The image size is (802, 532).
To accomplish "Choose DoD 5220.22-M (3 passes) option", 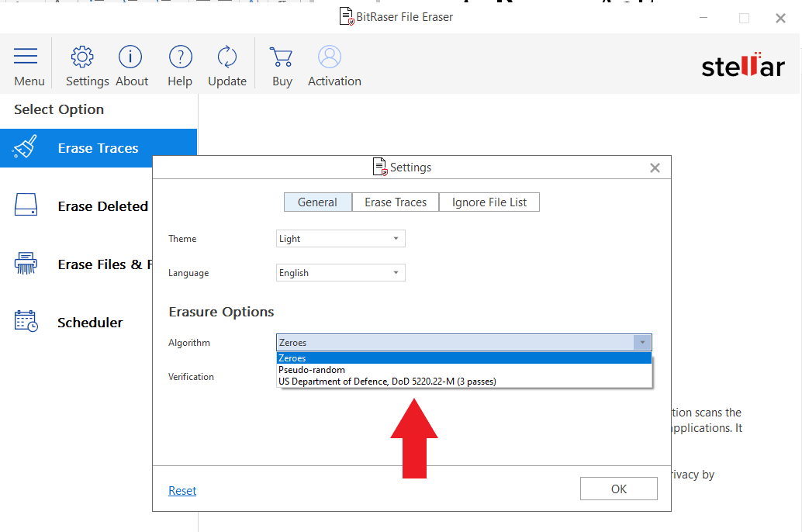I will pos(464,382).
